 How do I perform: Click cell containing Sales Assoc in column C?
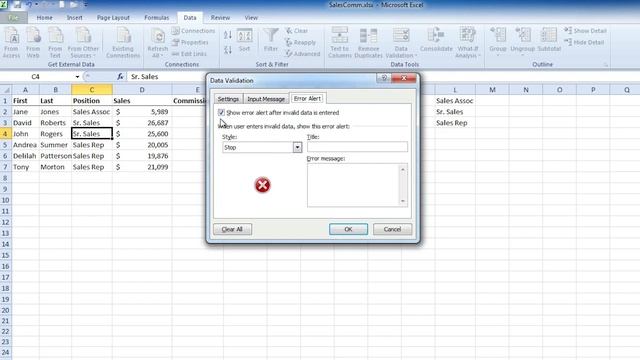coord(92,111)
